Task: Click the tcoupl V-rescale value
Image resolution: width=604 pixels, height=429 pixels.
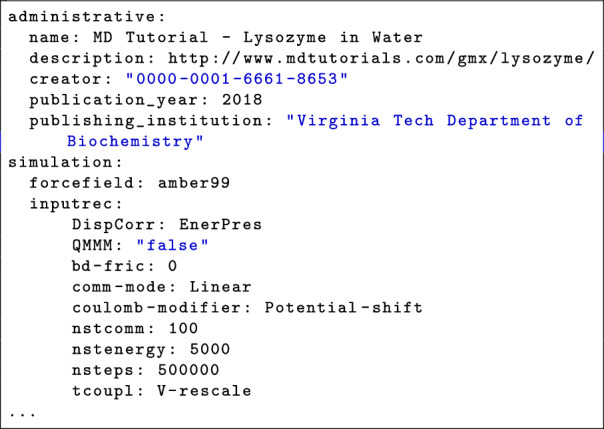Action: (204, 391)
